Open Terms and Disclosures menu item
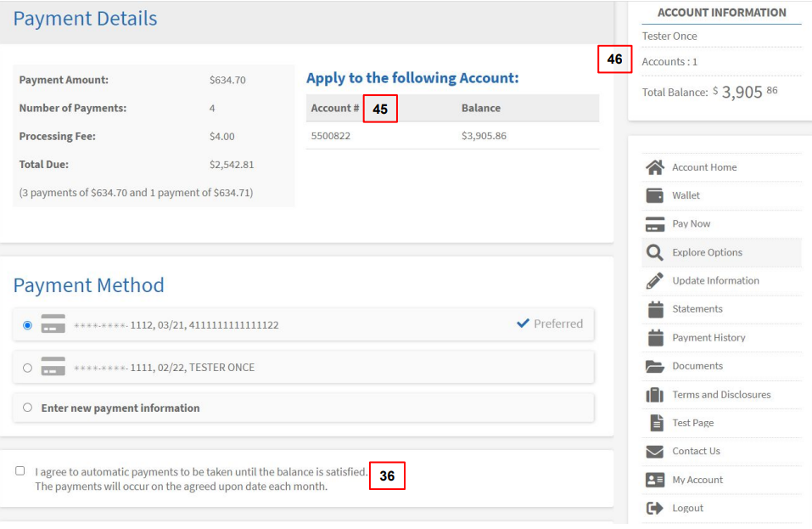 721,394
